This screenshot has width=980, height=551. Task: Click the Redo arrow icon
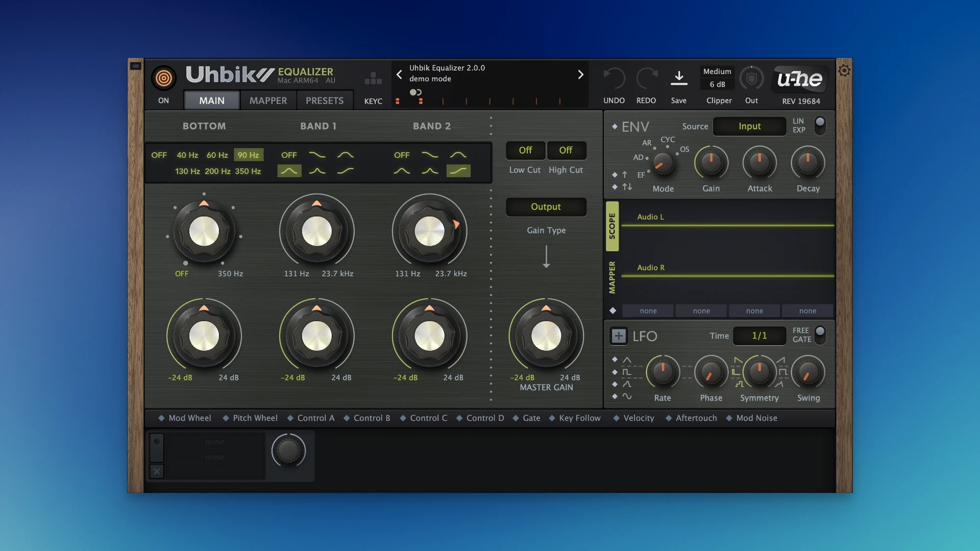point(646,78)
